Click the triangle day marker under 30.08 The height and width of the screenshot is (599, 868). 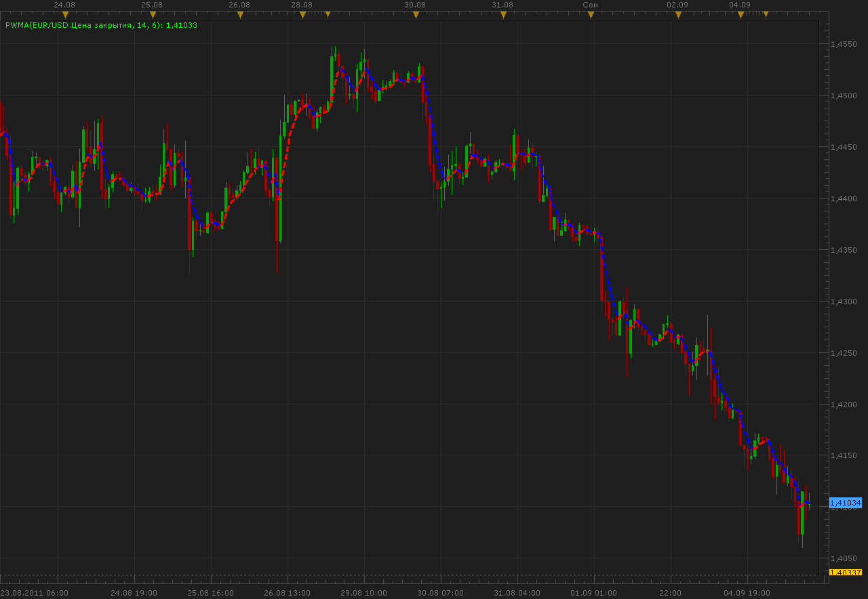(415, 14)
